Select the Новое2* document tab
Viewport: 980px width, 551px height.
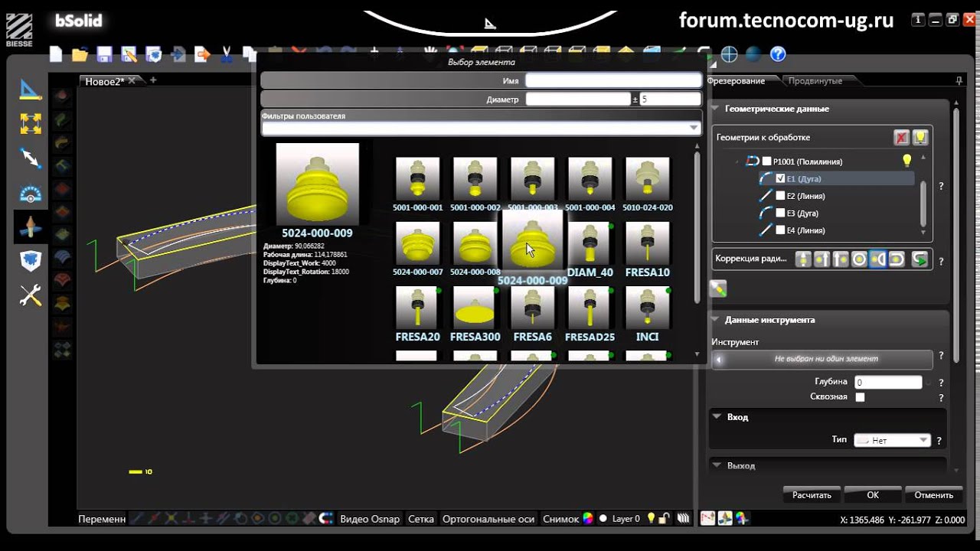pos(104,81)
